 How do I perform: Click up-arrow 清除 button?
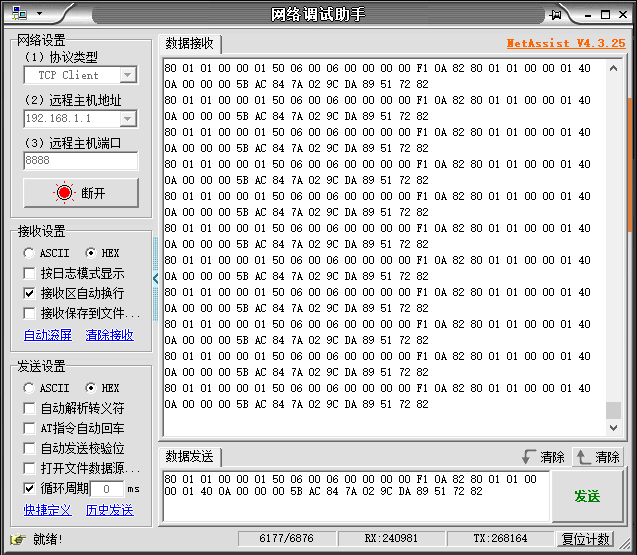[x=598, y=457]
